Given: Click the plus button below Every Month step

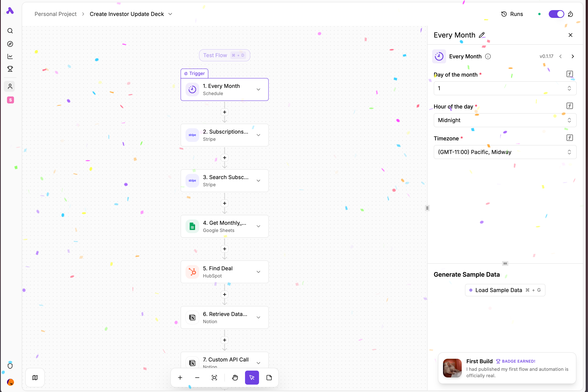Looking at the screenshot, I should 225,112.
